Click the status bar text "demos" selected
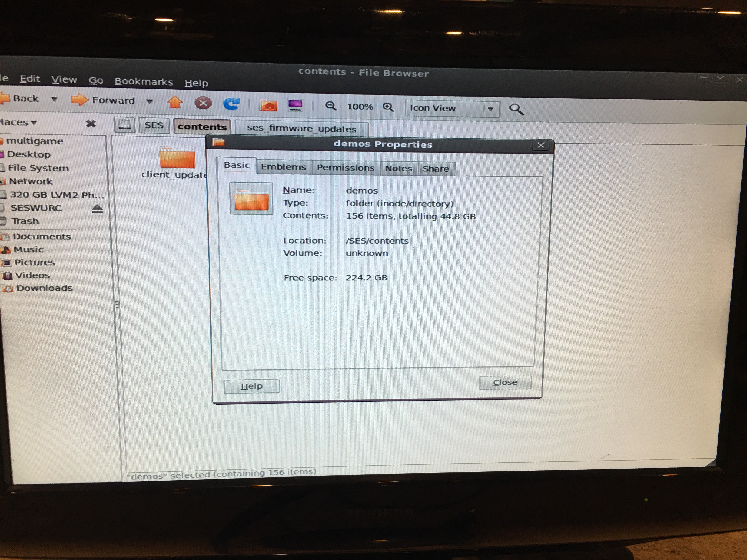747x560 pixels. [221, 474]
